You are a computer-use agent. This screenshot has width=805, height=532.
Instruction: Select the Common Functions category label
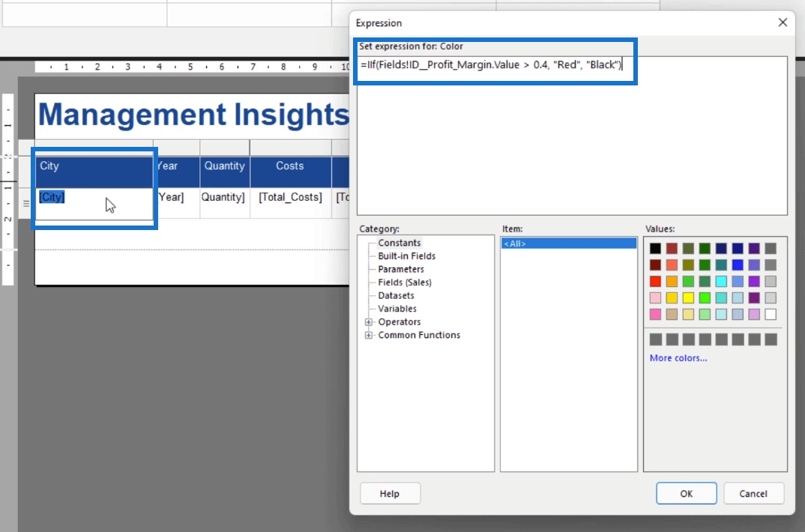[x=419, y=335]
